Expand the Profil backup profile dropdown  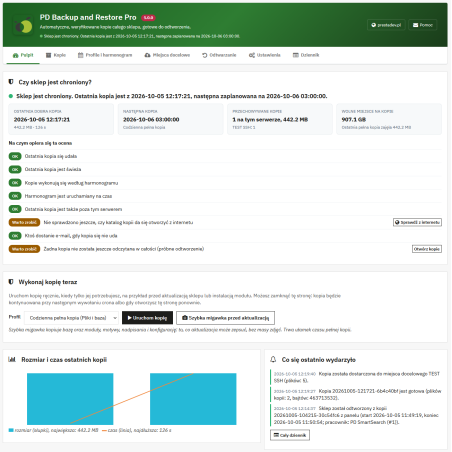[71, 318]
